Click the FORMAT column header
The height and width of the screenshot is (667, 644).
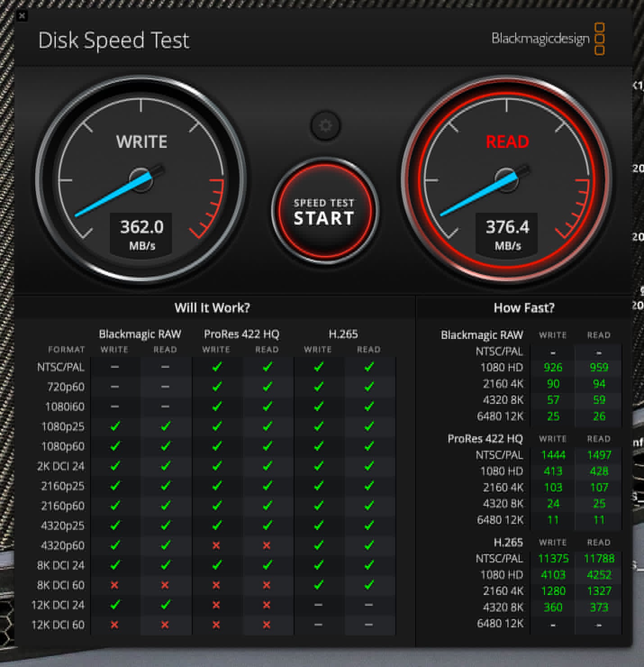pyautogui.click(x=66, y=349)
